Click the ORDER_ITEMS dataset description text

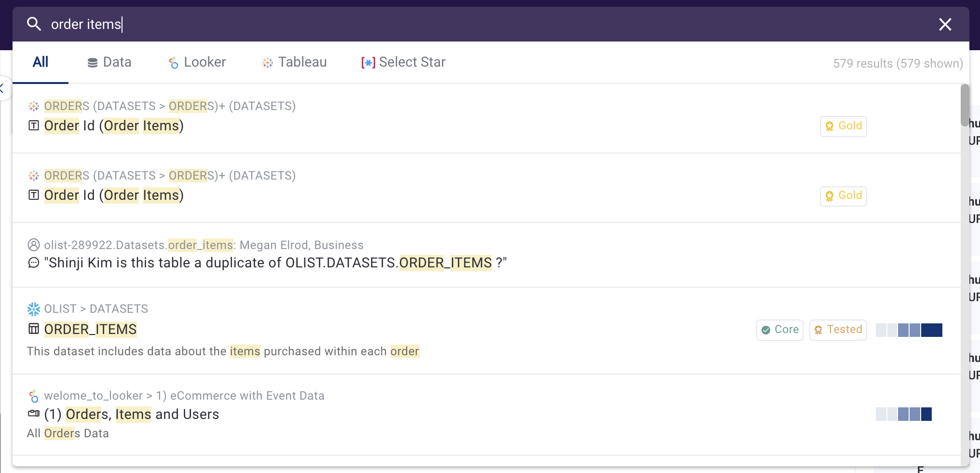tap(223, 351)
